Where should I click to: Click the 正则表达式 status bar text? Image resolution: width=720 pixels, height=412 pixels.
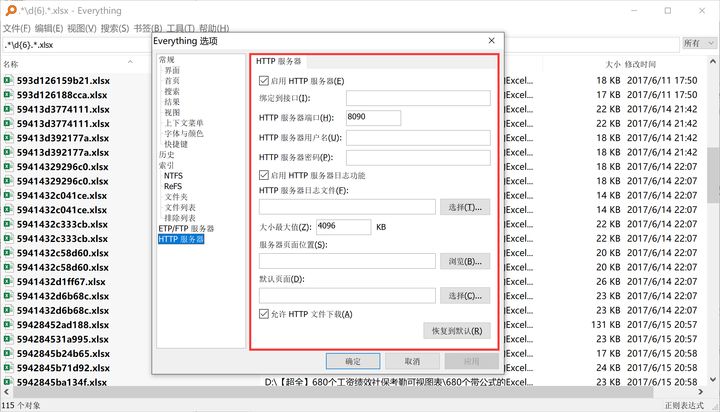(x=684, y=405)
